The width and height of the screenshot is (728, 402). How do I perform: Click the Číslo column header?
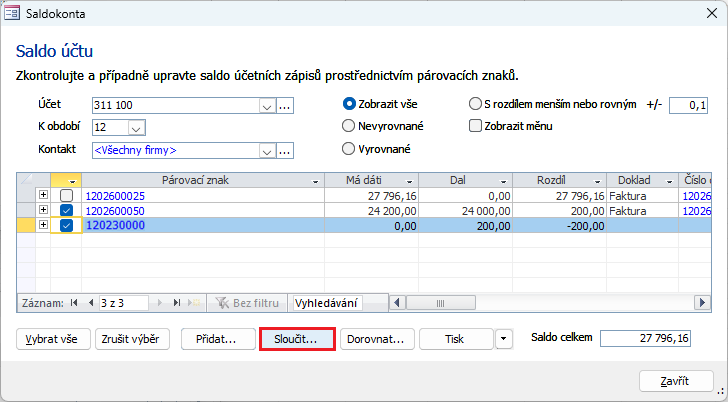695,180
